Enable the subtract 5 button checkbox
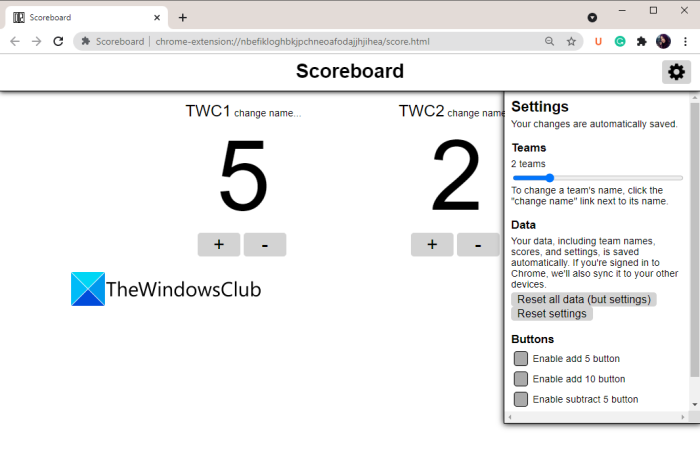Viewport: 700px width, 452px height. pos(521,399)
